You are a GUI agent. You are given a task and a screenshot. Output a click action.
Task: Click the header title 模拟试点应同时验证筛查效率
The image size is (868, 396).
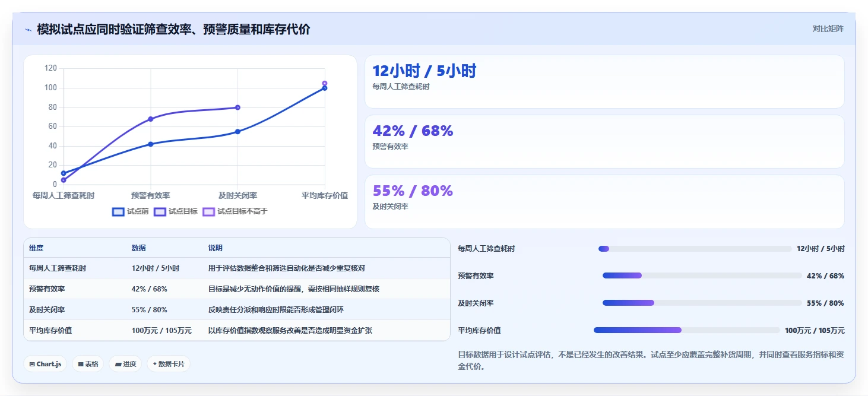(173, 30)
